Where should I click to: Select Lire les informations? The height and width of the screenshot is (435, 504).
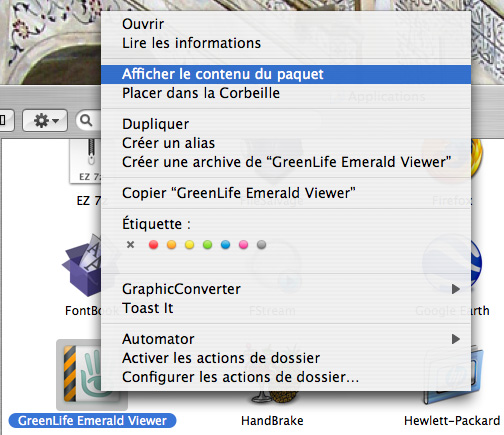(286, 43)
